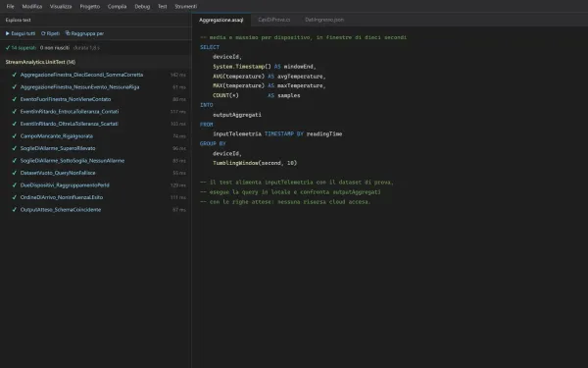Click the '0 non riusciti' failed filter
The image size is (588, 368).
pos(55,48)
